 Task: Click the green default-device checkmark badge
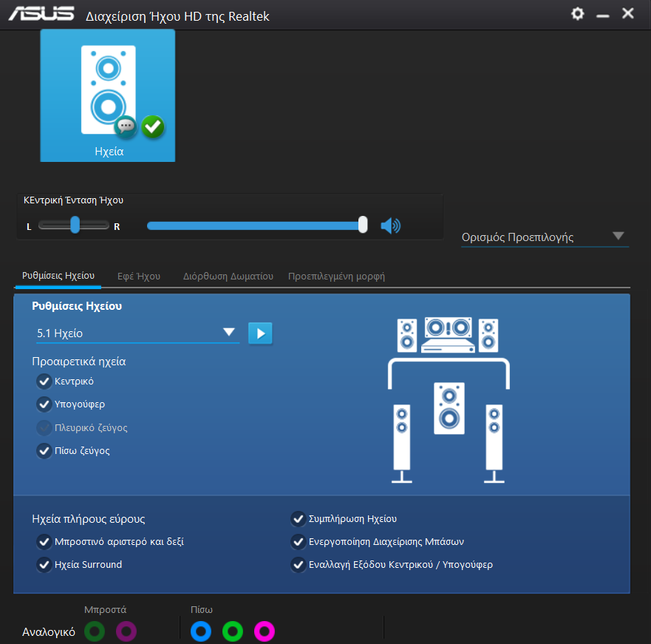pyautogui.click(x=153, y=126)
